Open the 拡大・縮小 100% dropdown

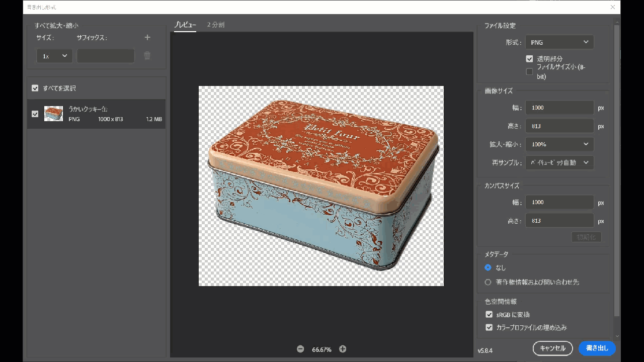559,144
